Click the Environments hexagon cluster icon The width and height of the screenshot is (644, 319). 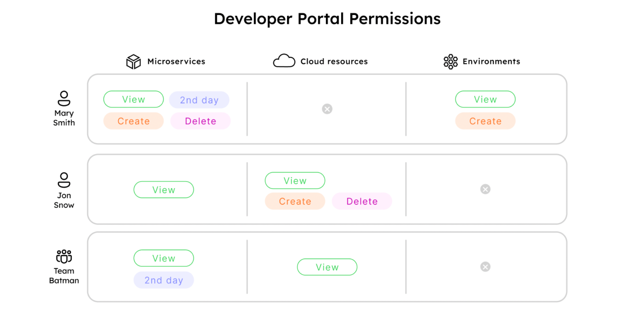click(451, 62)
